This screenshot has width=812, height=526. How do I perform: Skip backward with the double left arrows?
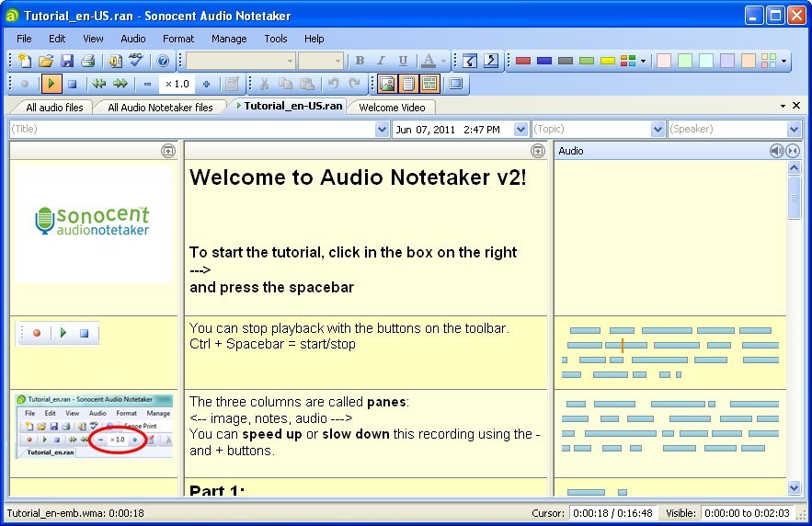pos(99,84)
